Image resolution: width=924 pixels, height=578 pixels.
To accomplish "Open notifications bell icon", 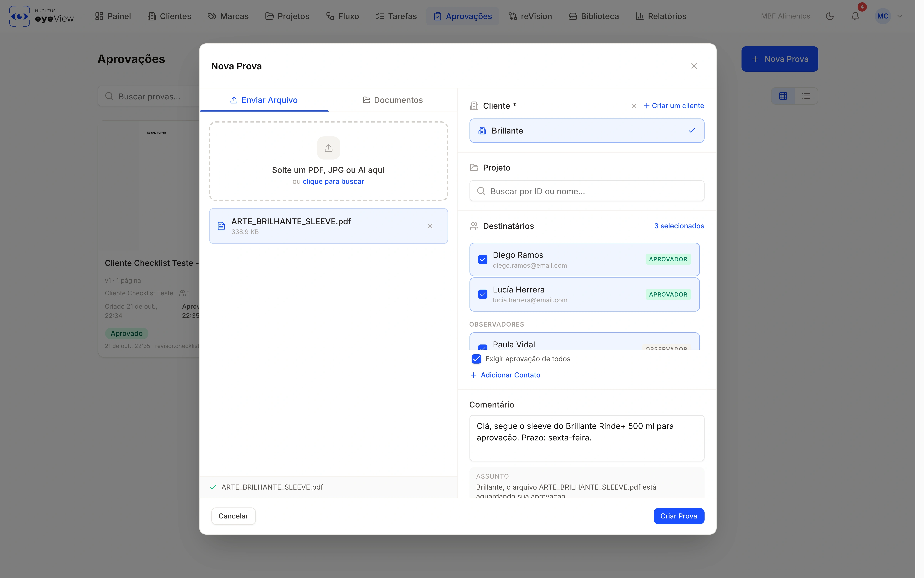I will tap(855, 16).
